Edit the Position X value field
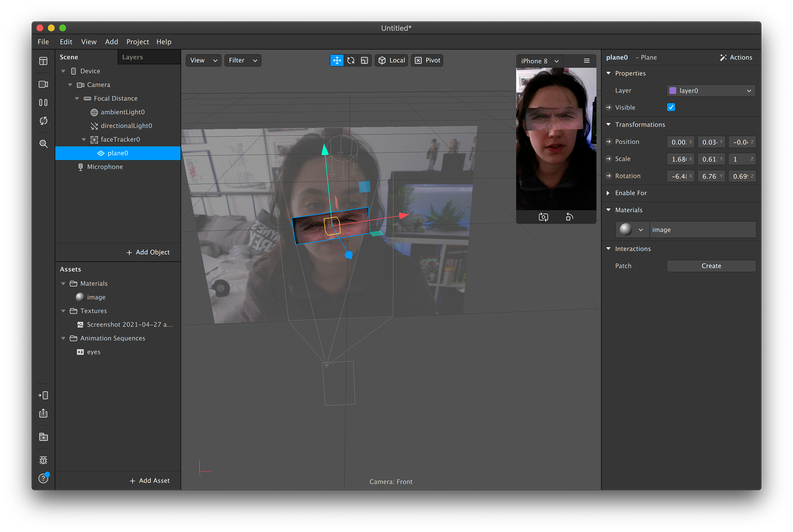 680,142
